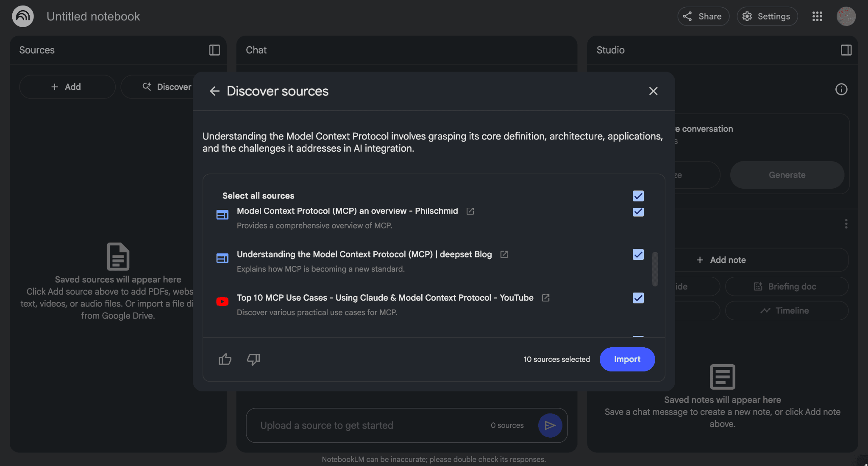Uncheck the deepset Blog source
This screenshot has width=868, height=466.
pyautogui.click(x=638, y=254)
